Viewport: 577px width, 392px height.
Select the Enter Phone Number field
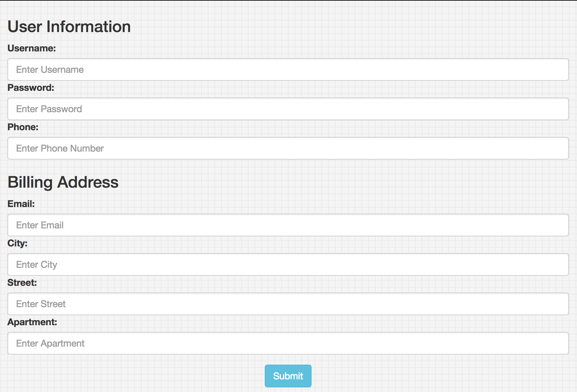(288, 148)
